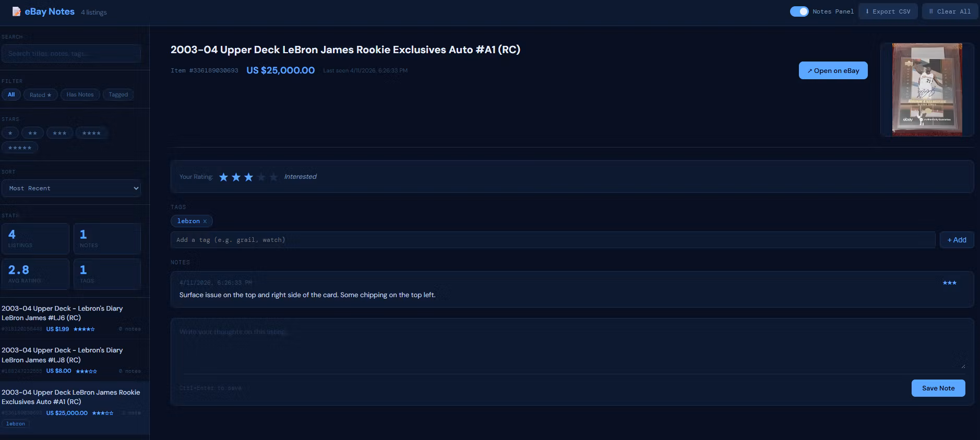Click the 4 Listings stat card
This screenshot has height=440, width=980.
click(35, 239)
